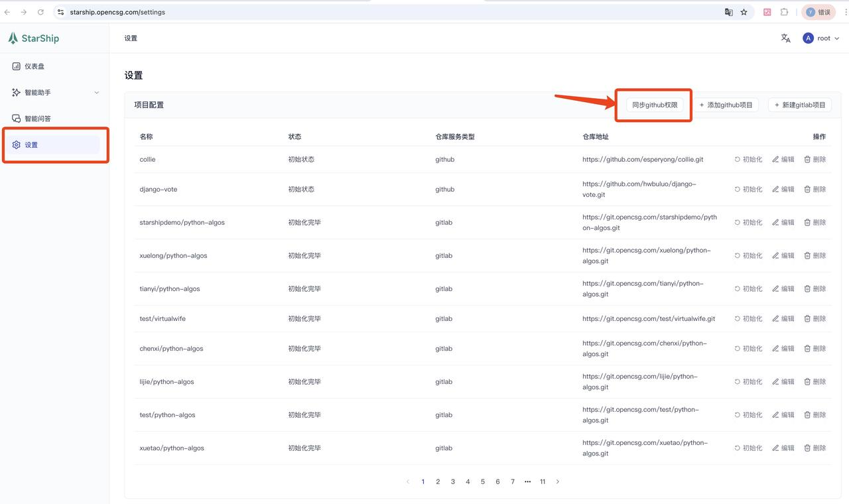Click the 初始化 refresh icon on collie row
849x504 pixels.
pyautogui.click(x=738, y=158)
